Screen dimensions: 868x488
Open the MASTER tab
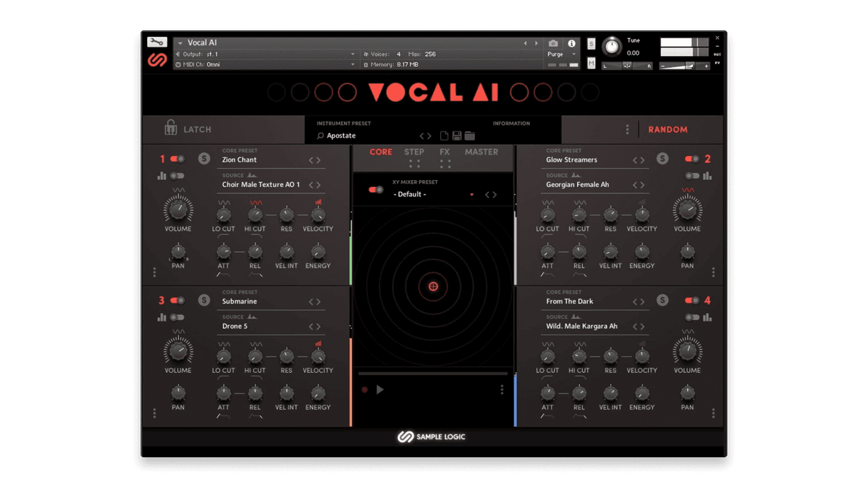click(481, 152)
